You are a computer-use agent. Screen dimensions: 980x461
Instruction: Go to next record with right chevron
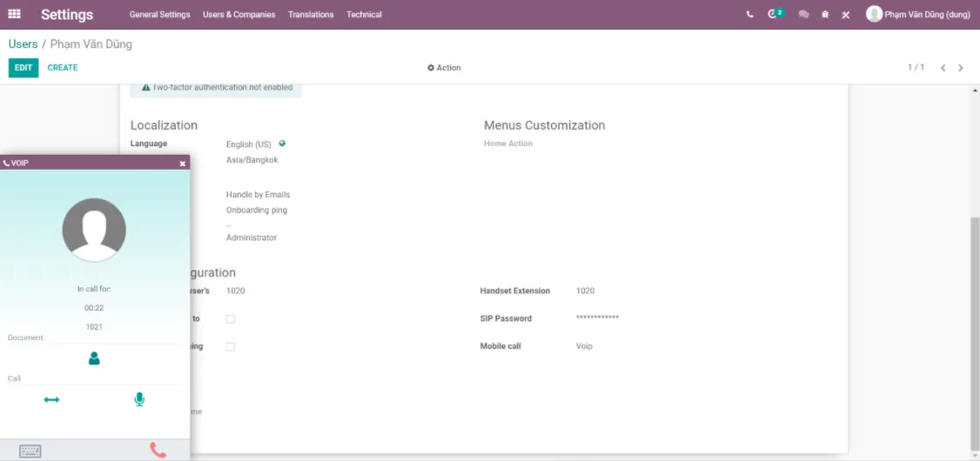tap(961, 68)
